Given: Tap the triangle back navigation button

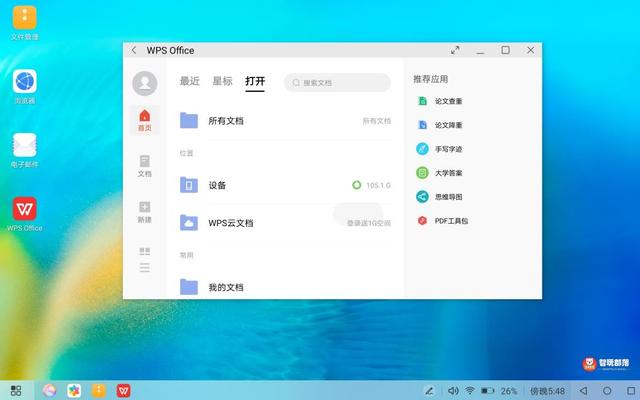Looking at the screenshot, I should click(x=584, y=391).
